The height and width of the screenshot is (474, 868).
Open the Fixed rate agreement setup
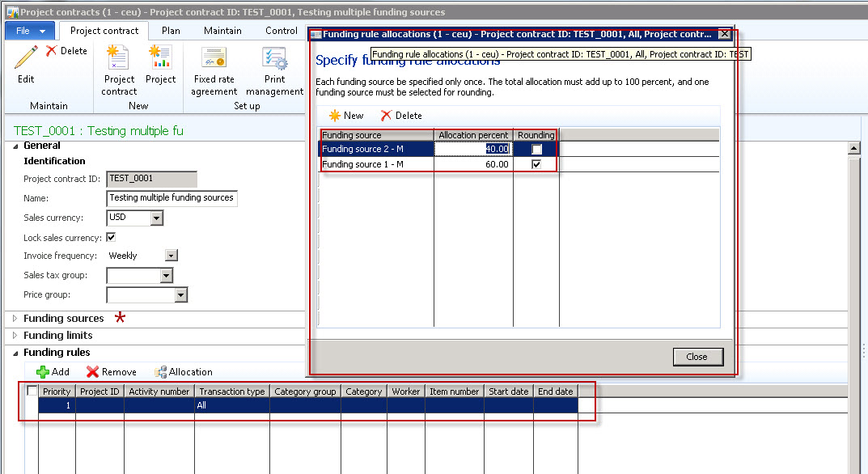[214, 58]
